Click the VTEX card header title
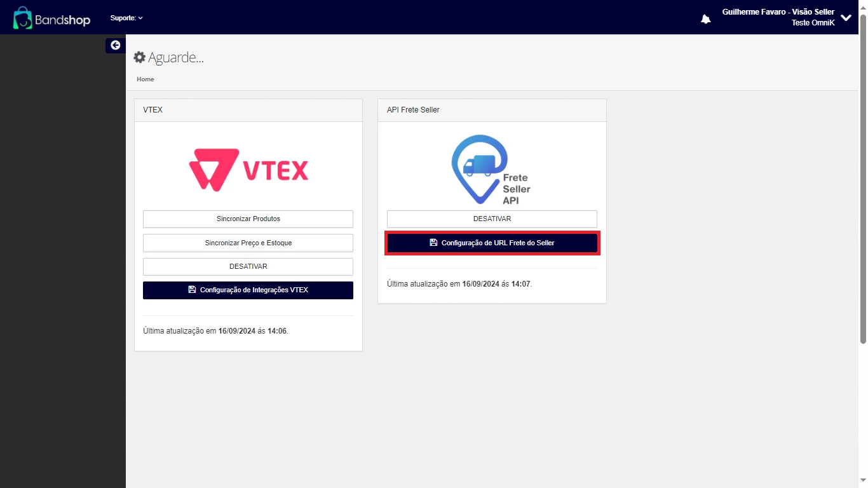Viewport: 868px width, 488px height. tap(153, 110)
